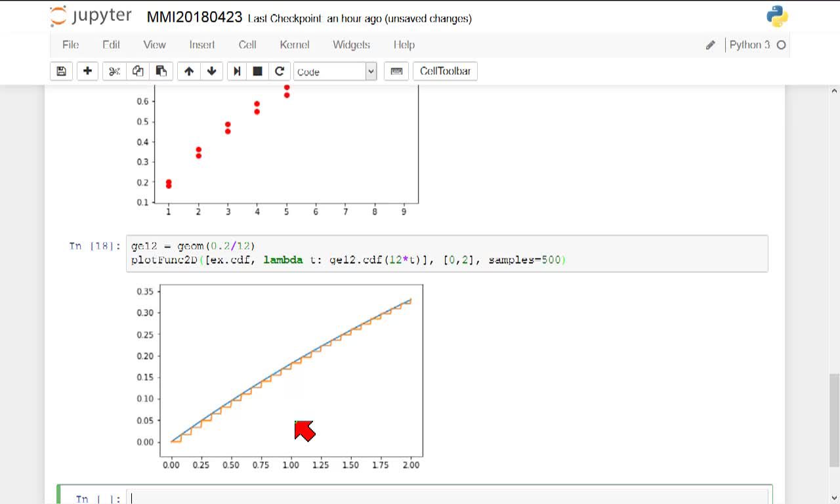Image resolution: width=840 pixels, height=504 pixels.
Task: Run the current cell
Action: coord(237,71)
